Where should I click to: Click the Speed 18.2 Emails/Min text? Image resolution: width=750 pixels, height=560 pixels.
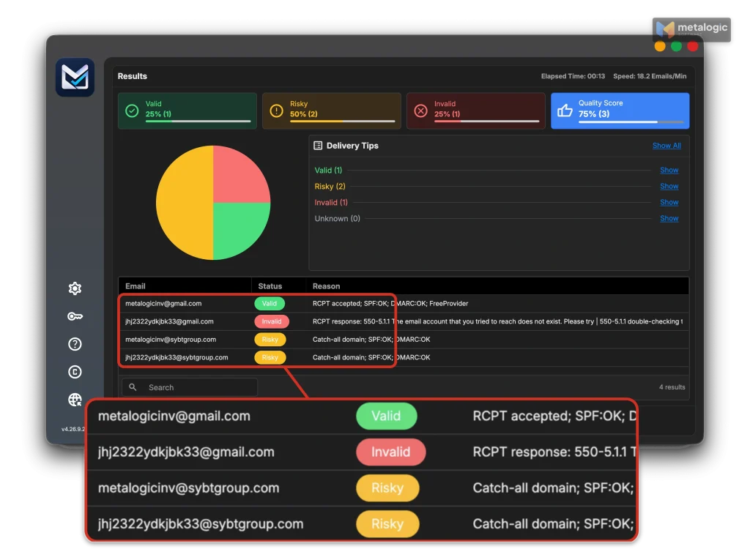650,76
